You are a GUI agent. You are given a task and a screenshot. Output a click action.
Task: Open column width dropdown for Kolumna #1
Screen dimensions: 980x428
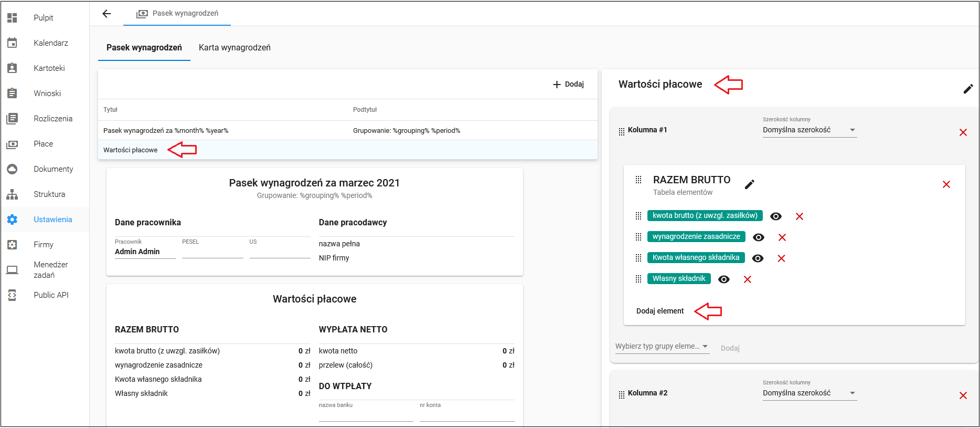809,130
